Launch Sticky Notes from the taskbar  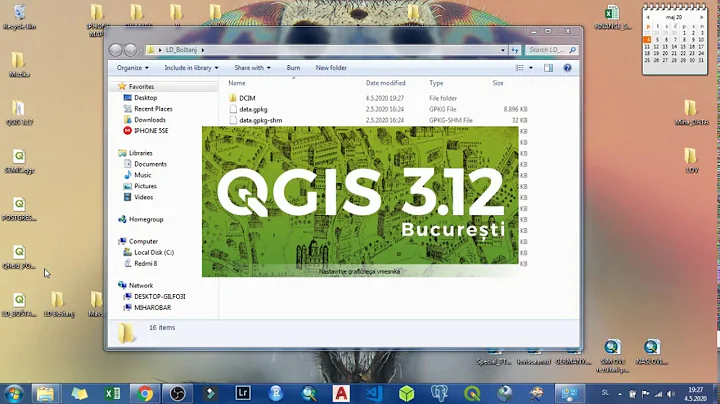(79, 393)
